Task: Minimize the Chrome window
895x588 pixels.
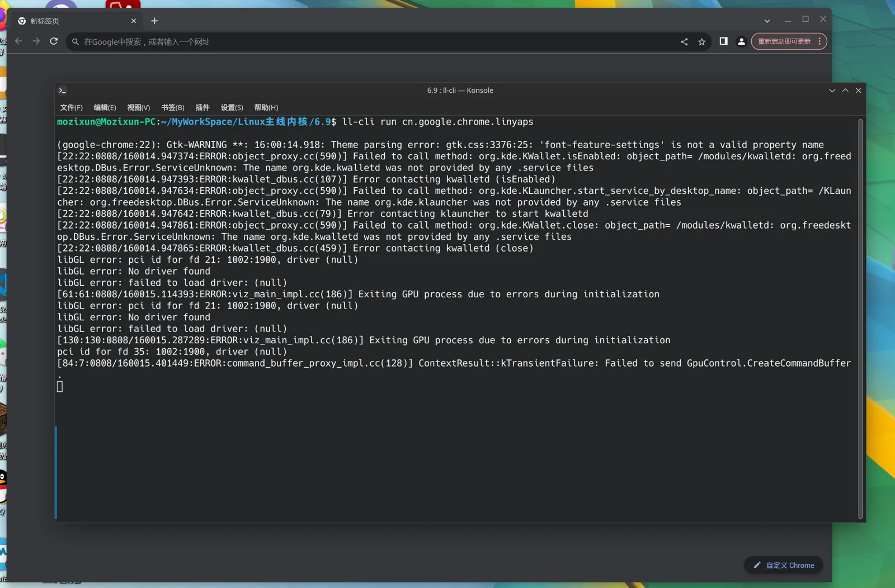Action: (788, 20)
